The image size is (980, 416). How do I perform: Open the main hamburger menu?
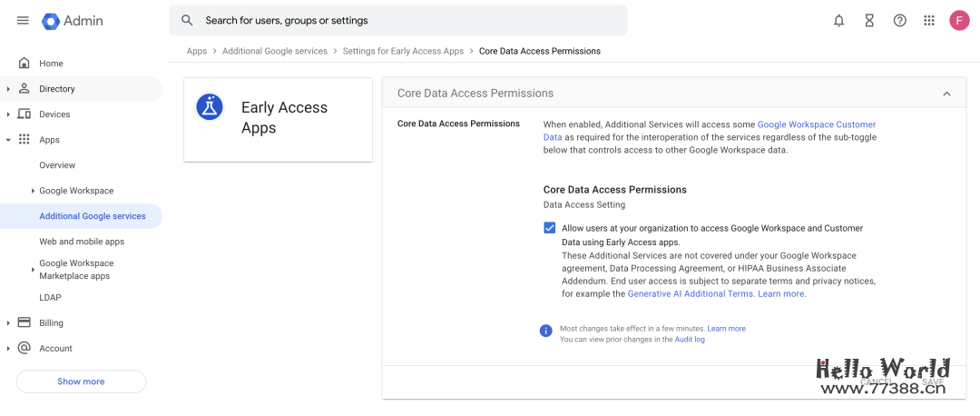click(23, 21)
